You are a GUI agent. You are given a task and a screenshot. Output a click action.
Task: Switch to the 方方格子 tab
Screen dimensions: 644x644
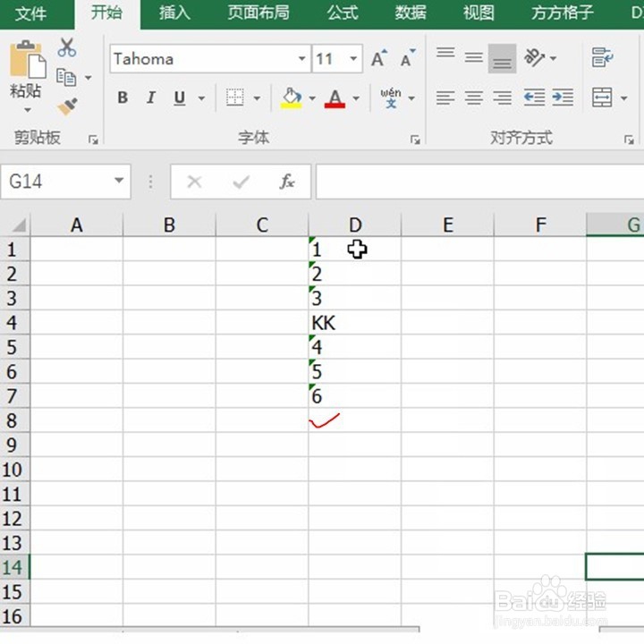pyautogui.click(x=563, y=13)
